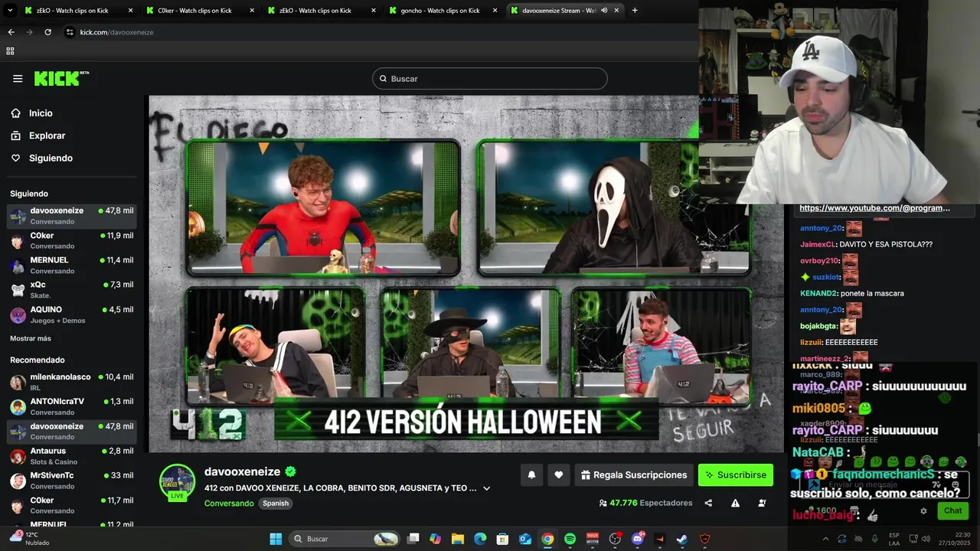Image resolution: width=980 pixels, height=551 pixels.
Task: Click the user plus icon beside report
Action: point(762,504)
